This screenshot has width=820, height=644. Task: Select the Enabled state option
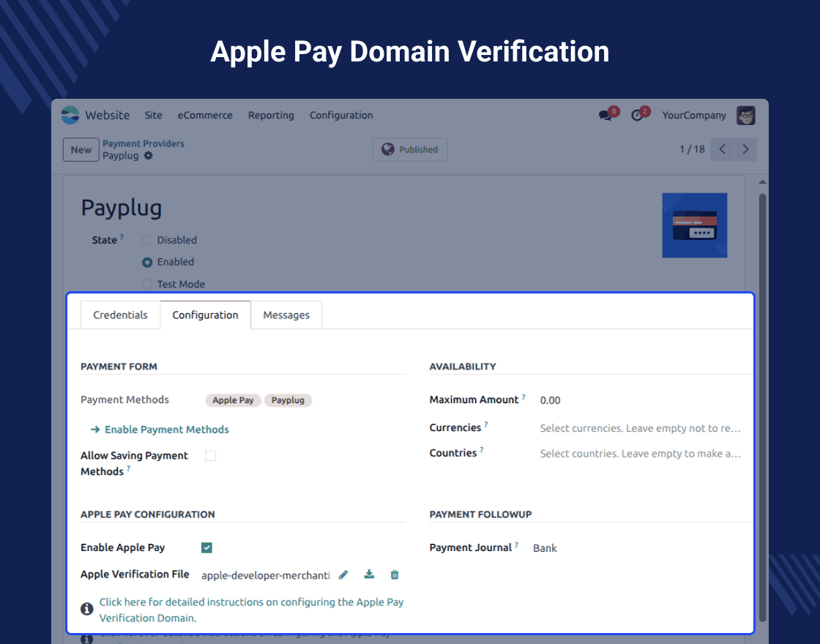147,263
